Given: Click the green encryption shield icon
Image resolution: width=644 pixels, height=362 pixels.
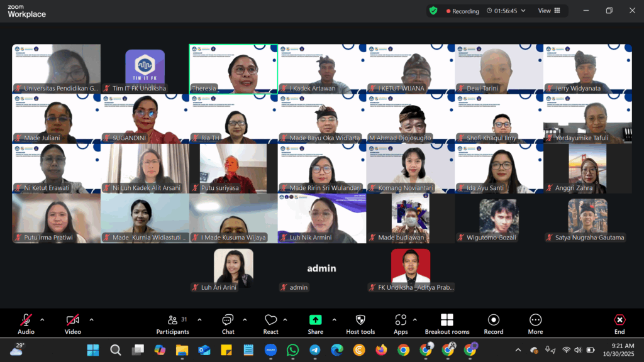Looking at the screenshot, I should click(x=433, y=11).
